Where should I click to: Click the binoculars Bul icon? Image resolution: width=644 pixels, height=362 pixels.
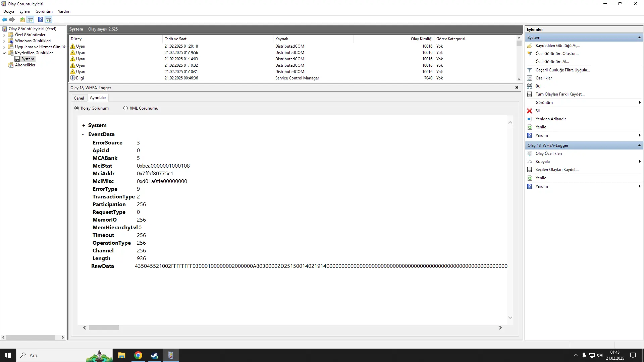[530, 86]
